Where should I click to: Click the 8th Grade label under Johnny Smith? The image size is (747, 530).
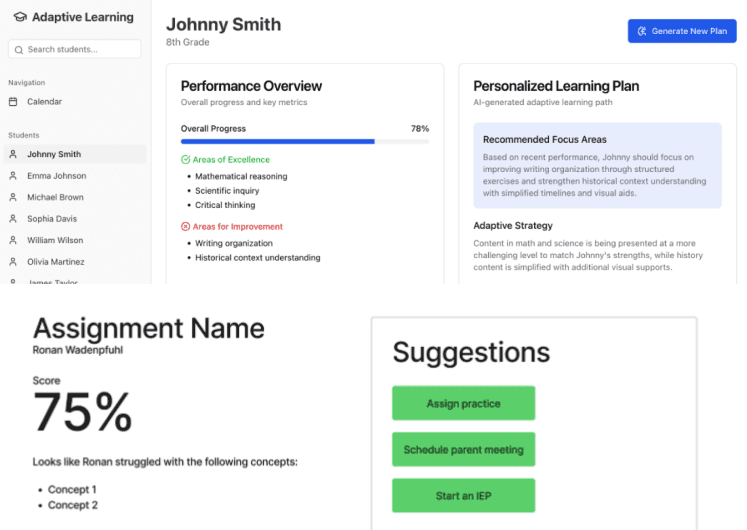point(188,42)
